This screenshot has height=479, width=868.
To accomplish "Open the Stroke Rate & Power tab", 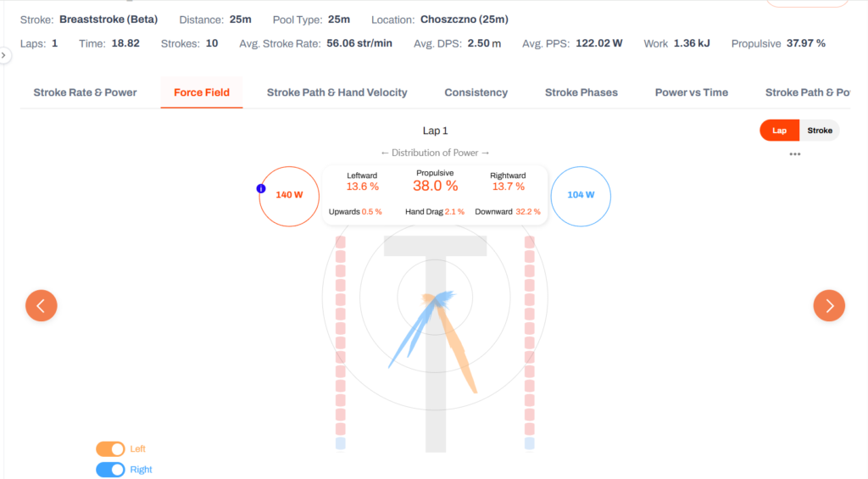I will pos(86,92).
